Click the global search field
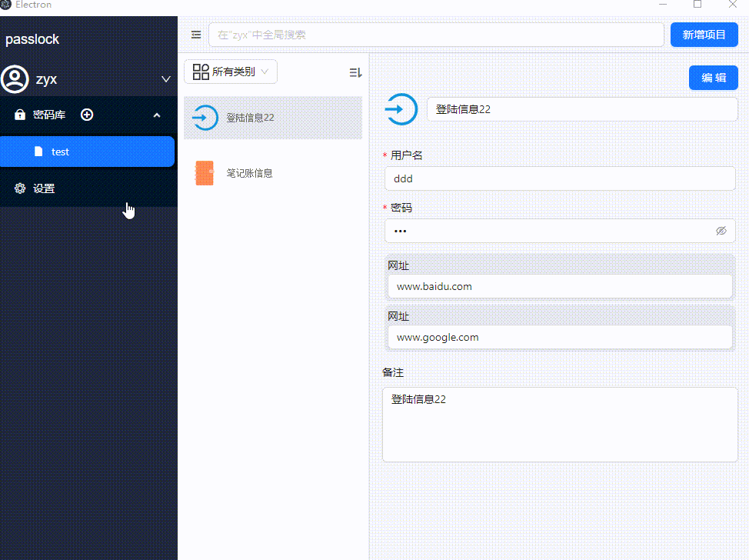This screenshot has height=560, width=749. tap(435, 35)
